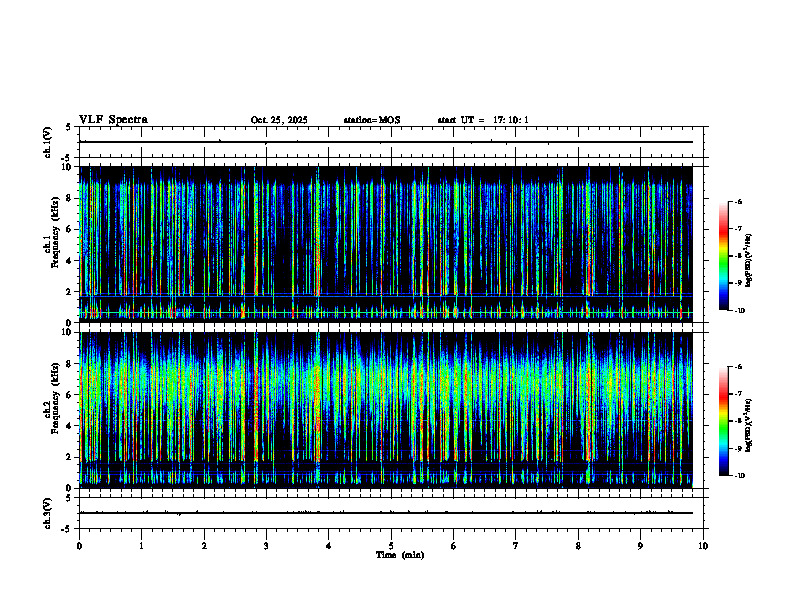Click the ch.2 "Frequency (kHz)" axis label
Screen dimensions: 792x612
(56, 398)
